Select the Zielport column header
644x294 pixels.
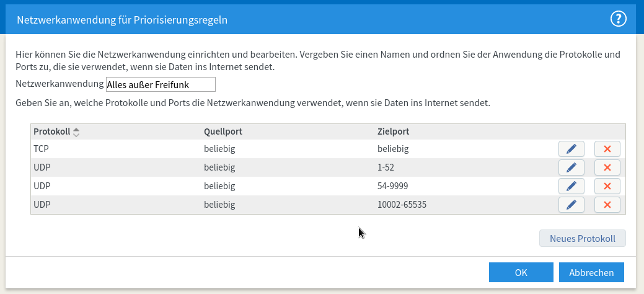(x=393, y=132)
